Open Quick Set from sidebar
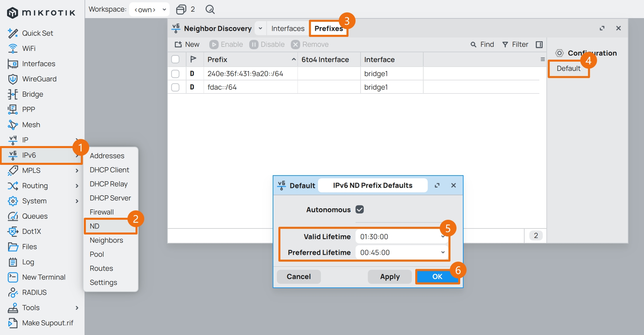 [31, 33]
